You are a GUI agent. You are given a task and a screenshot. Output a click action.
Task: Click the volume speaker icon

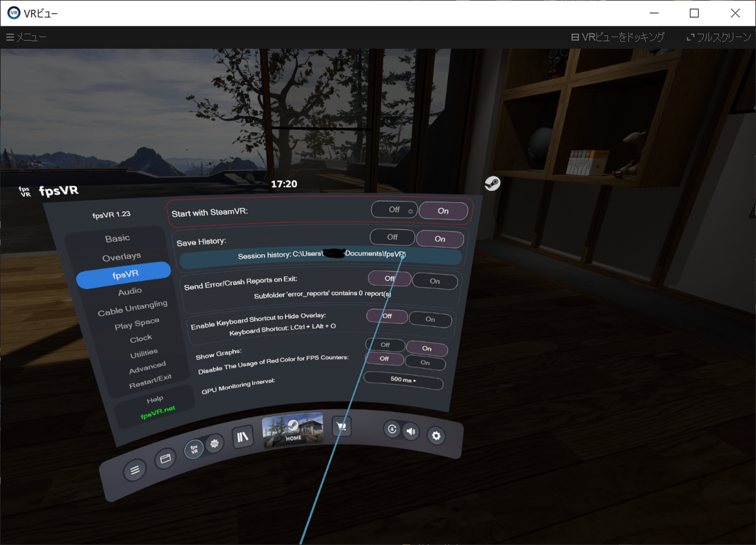coord(411,432)
